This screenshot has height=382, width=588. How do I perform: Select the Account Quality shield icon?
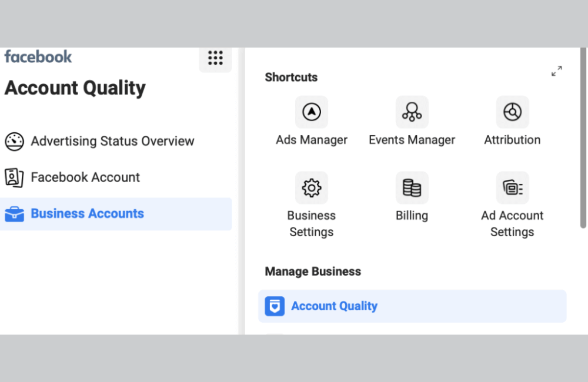point(275,306)
